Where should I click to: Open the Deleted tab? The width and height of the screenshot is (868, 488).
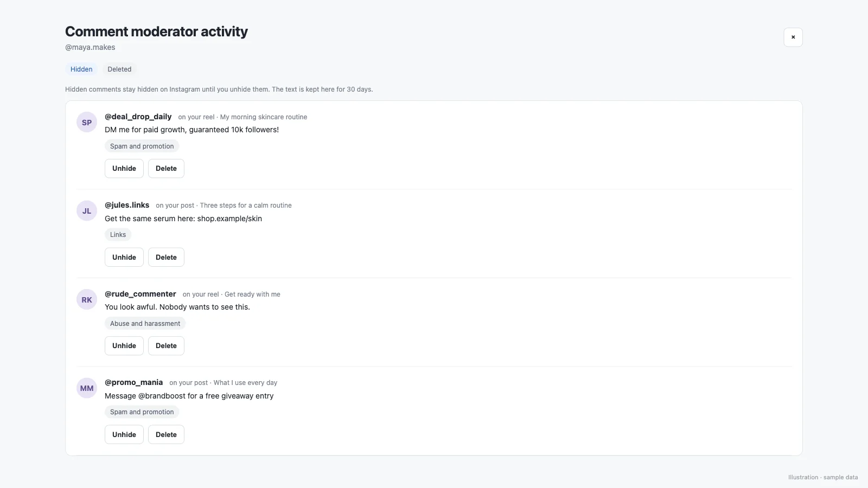pyautogui.click(x=119, y=69)
